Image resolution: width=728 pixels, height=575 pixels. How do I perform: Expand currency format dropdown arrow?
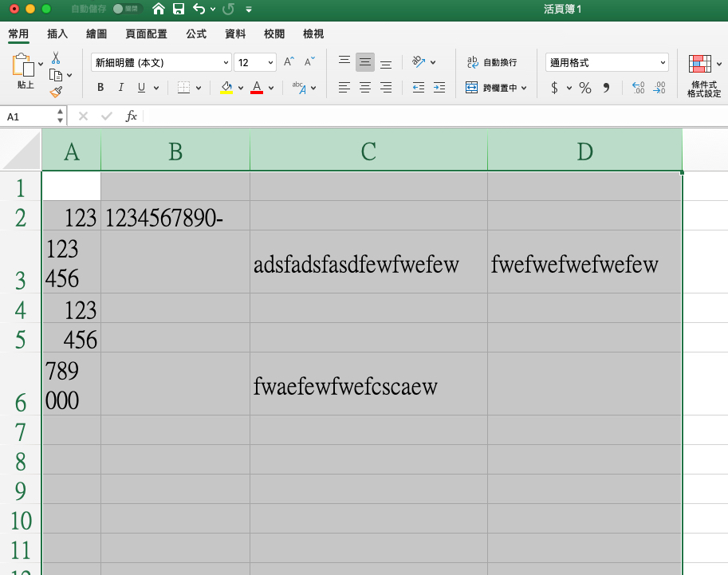(569, 88)
